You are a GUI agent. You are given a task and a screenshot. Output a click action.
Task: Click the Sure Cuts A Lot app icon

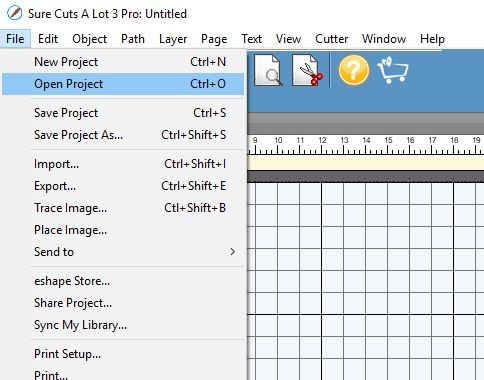[x=14, y=14]
